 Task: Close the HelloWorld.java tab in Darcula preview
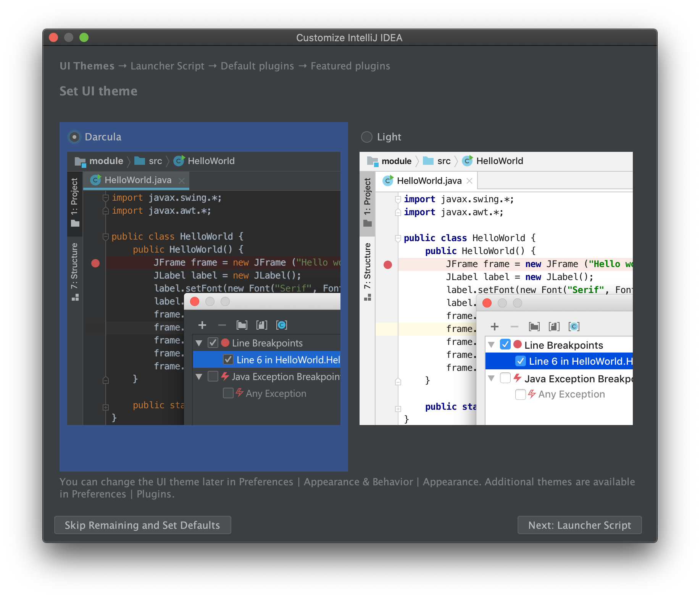pyautogui.click(x=182, y=181)
